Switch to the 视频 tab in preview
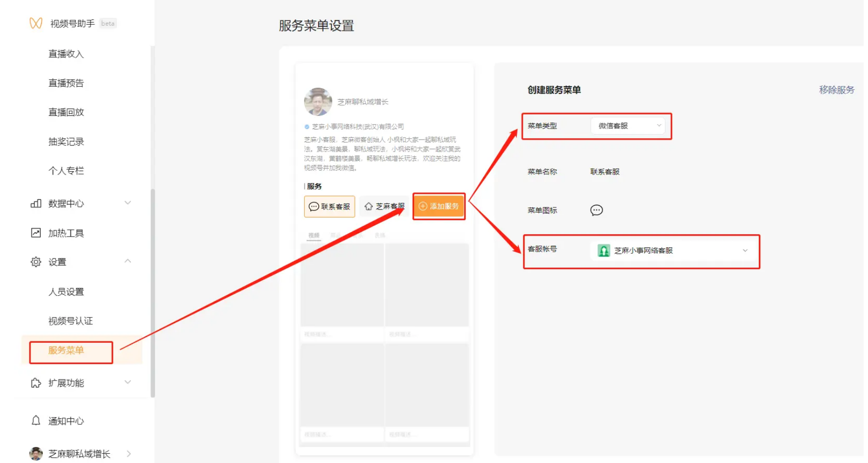Screen dimensions: 868x463 coord(314,236)
